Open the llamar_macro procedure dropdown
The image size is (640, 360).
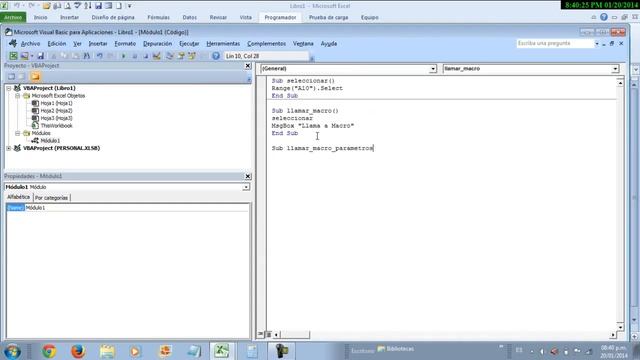(x=615, y=69)
